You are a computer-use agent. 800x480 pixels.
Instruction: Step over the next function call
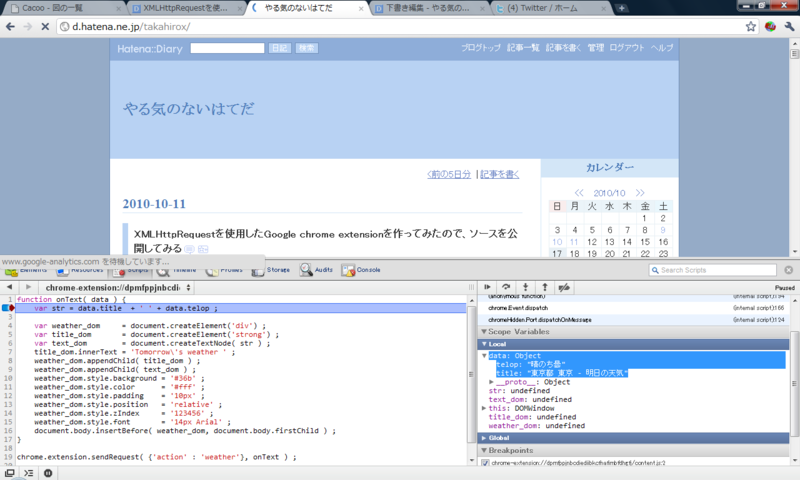[x=506, y=287]
